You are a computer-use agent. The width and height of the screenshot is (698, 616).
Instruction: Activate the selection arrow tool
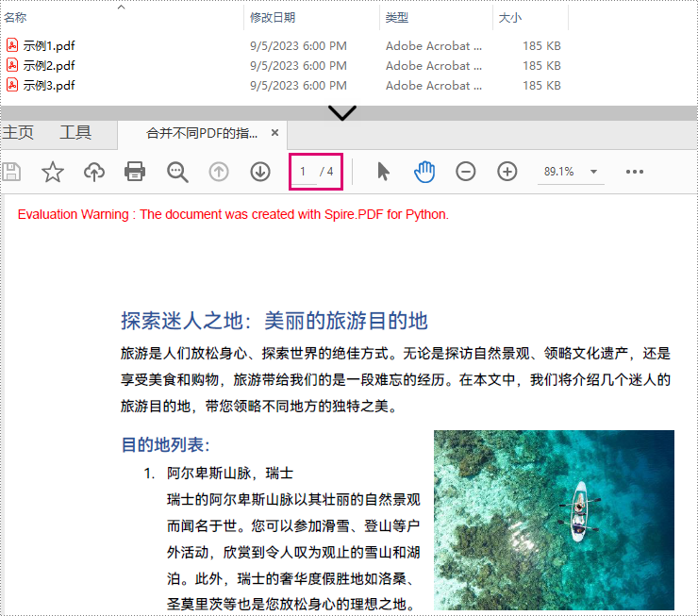(x=383, y=172)
